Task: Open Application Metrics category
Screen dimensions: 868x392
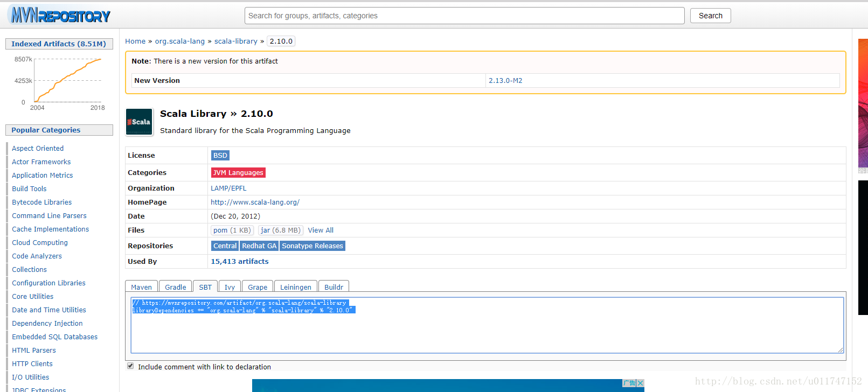Action: [x=43, y=175]
